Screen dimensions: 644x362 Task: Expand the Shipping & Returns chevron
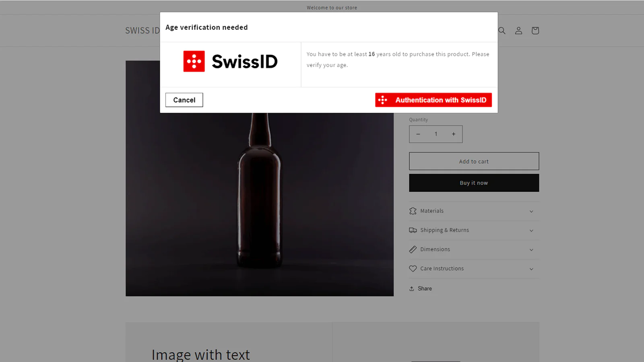tap(531, 231)
